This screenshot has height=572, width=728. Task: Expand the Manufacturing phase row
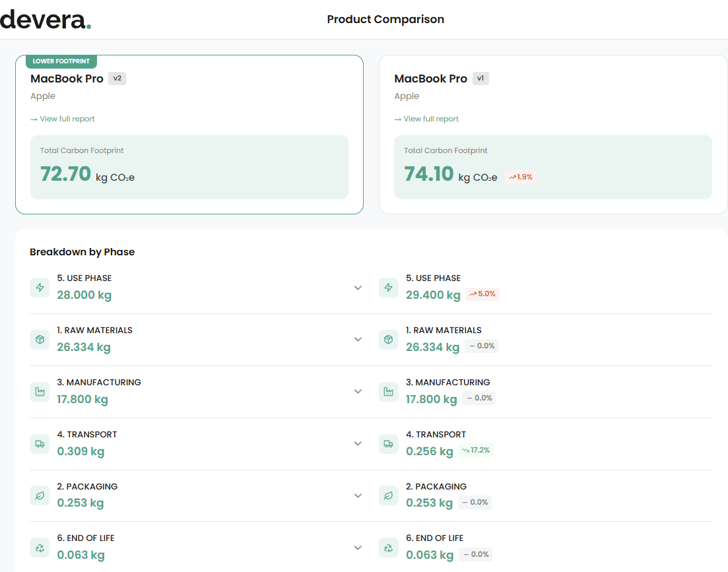click(358, 391)
